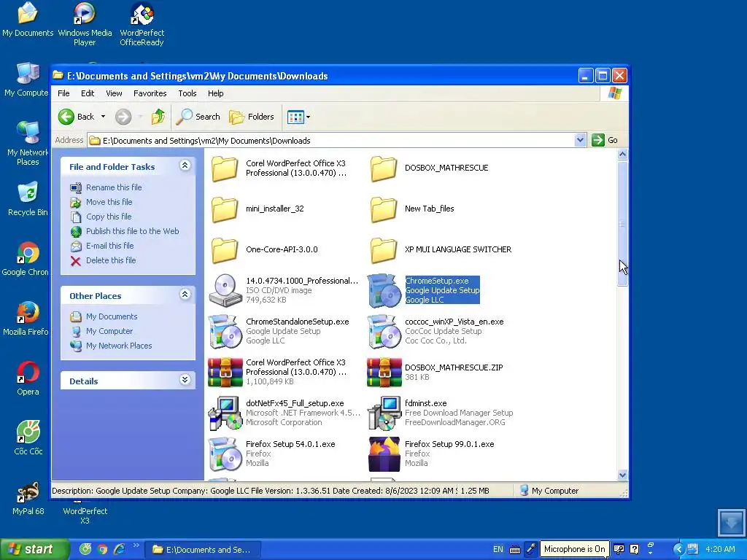Collapse the Other Places panel
The image size is (747, 560).
coord(185,295)
